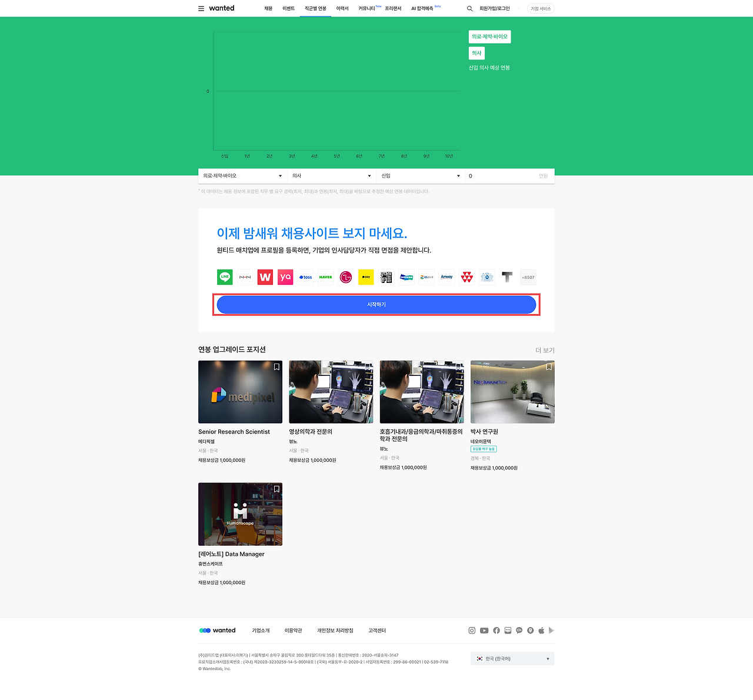This screenshot has width=753, height=700.
Task: Click the '[레어노트] Data Manager' job title
Action: (x=231, y=554)
